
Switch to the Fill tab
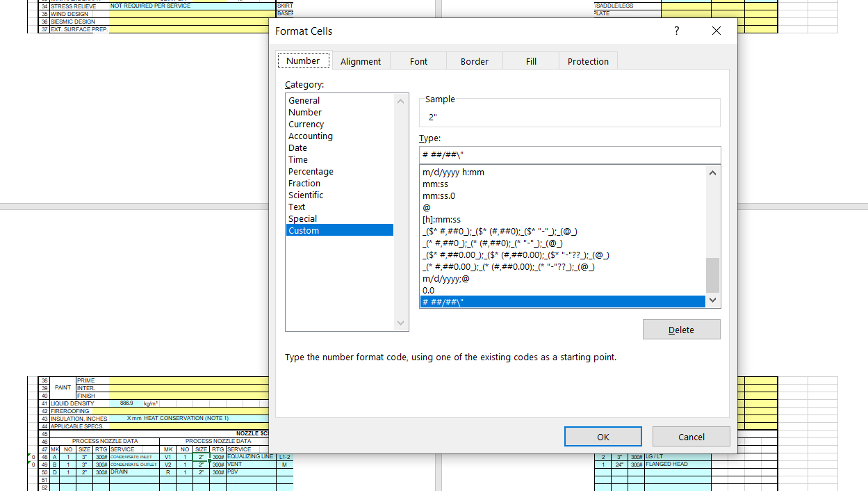[530, 61]
